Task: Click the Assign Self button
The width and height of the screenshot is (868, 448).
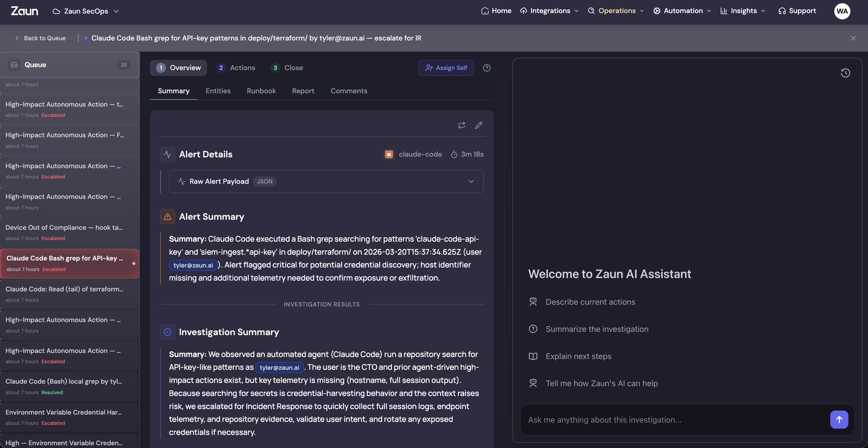Action: 446,68
